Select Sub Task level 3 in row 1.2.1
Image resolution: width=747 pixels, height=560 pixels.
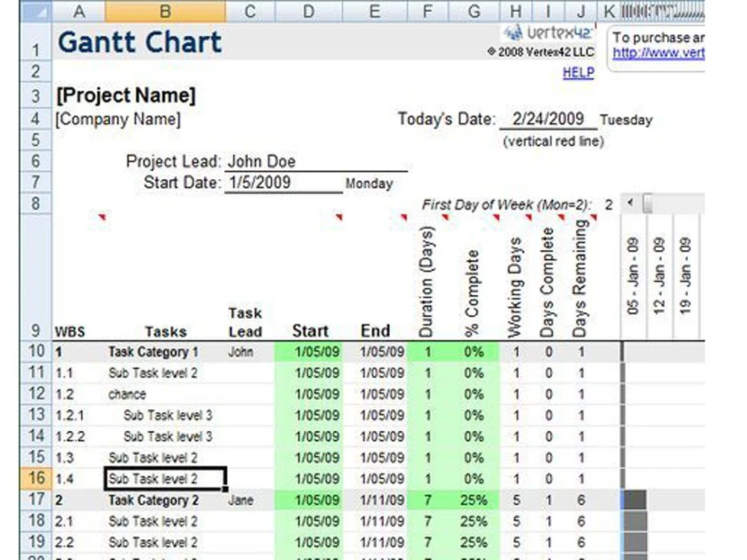(167, 415)
